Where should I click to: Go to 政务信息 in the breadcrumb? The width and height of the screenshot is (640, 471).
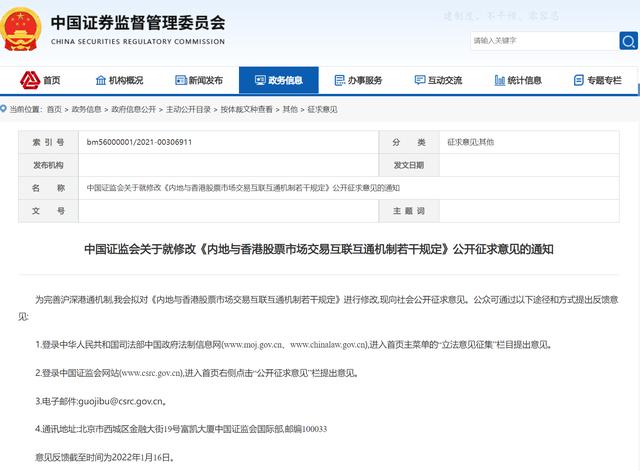coord(87,109)
